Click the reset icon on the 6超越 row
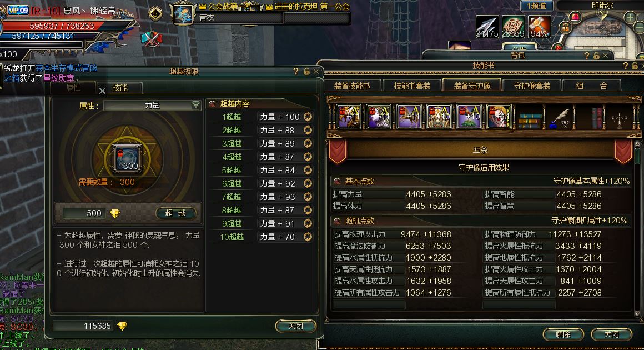Viewport: 644px width, 350px height. 308,184
